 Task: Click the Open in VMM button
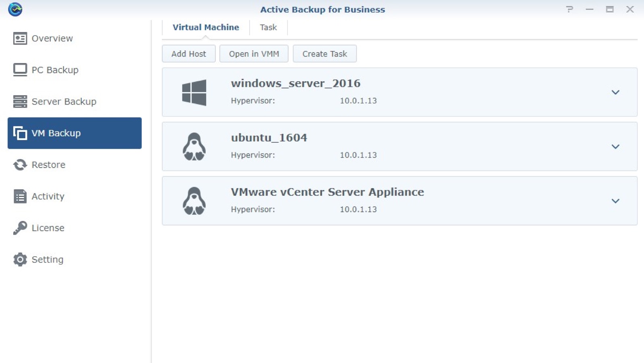(x=254, y=54)
